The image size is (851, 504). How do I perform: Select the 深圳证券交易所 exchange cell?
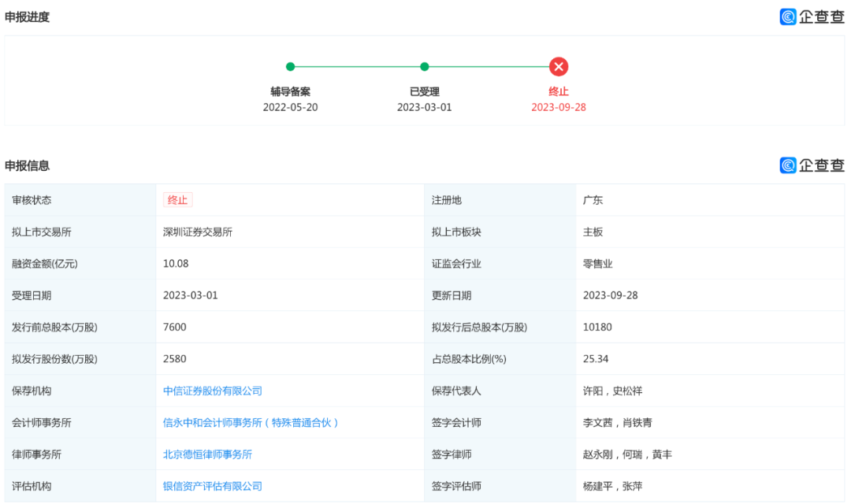(x=198, y=232)
